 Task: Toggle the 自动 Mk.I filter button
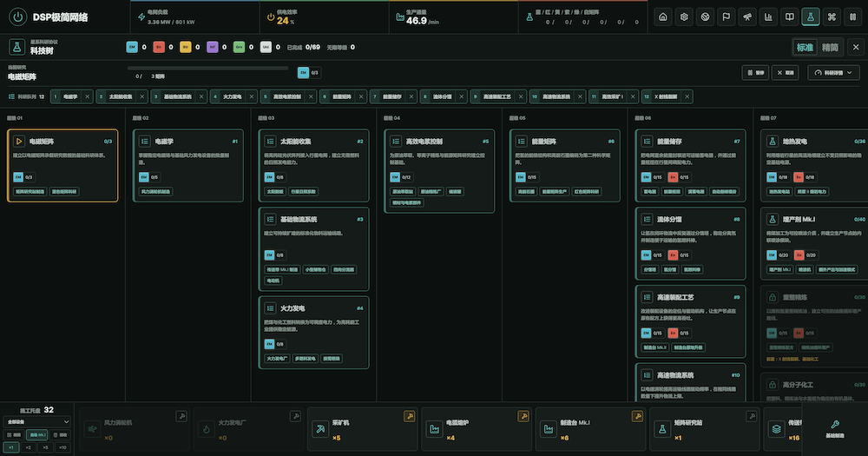tap(37, 435)
